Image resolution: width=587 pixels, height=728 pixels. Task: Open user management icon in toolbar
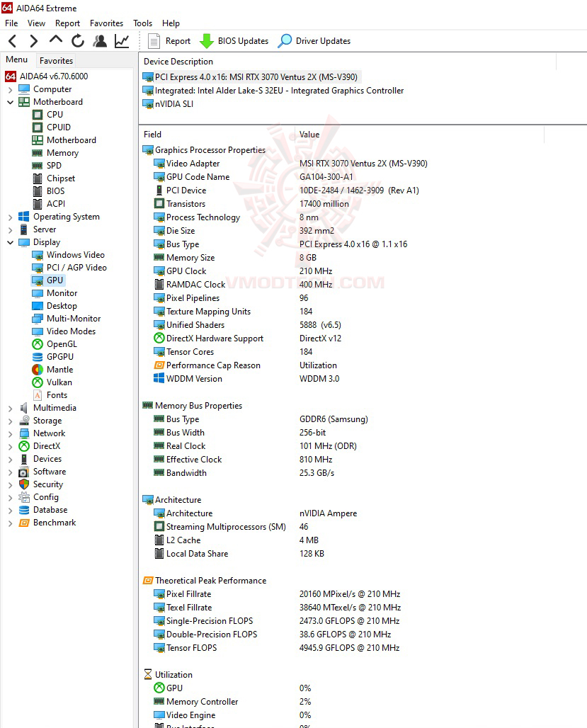click(x=99, y=41)
